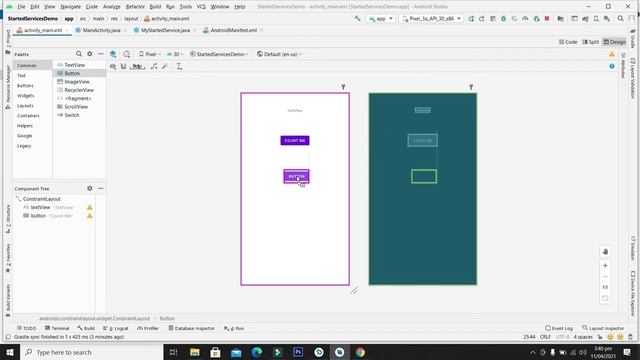Open the Pixel device dropdown
The width and height of the screenshot is (640, 360).
[150, 54]
